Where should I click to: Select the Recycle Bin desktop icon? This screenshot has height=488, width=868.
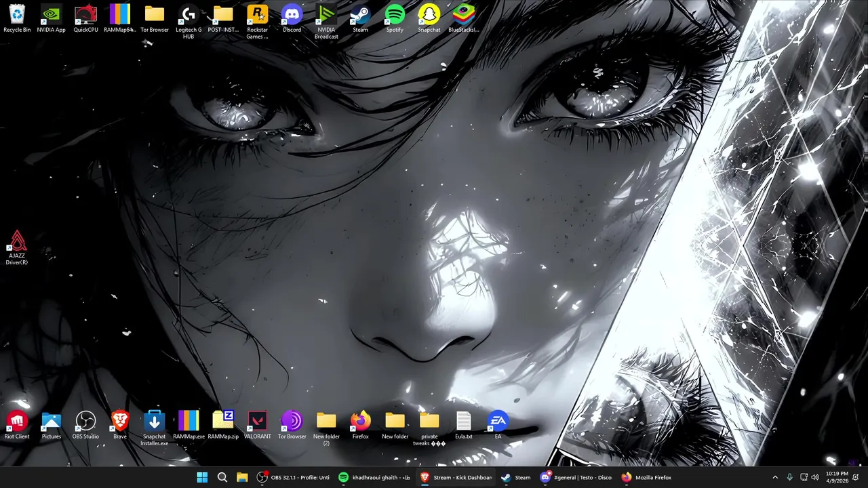17,19
